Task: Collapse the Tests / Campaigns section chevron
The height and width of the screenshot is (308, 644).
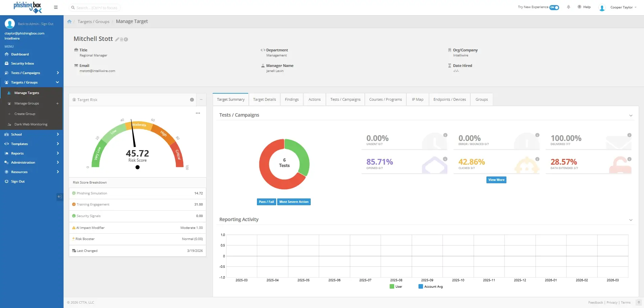Action: [630, 116]
